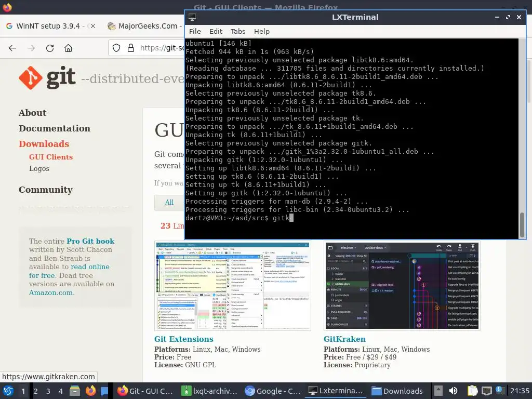Click the browser page vertical scrollbar

tap(529, 82)
